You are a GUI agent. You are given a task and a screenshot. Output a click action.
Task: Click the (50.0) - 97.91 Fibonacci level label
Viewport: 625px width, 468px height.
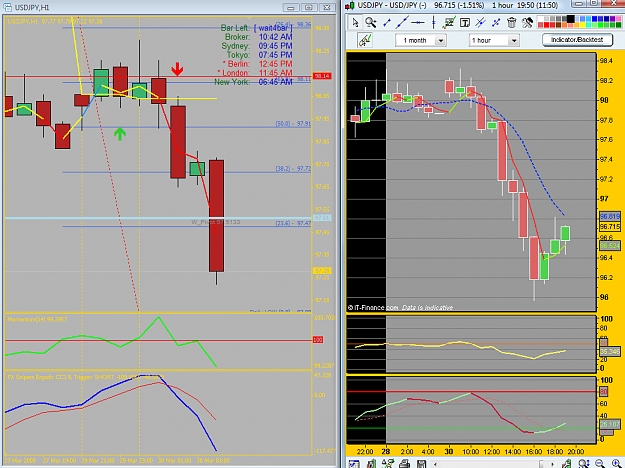tap(293, 124)
